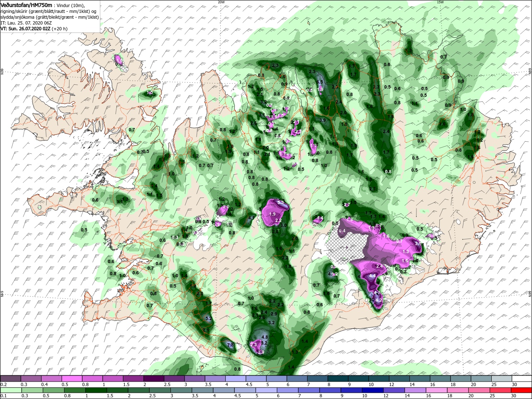
Task: Click the palest green swatch starting lower legend
Action: [10, 390]
